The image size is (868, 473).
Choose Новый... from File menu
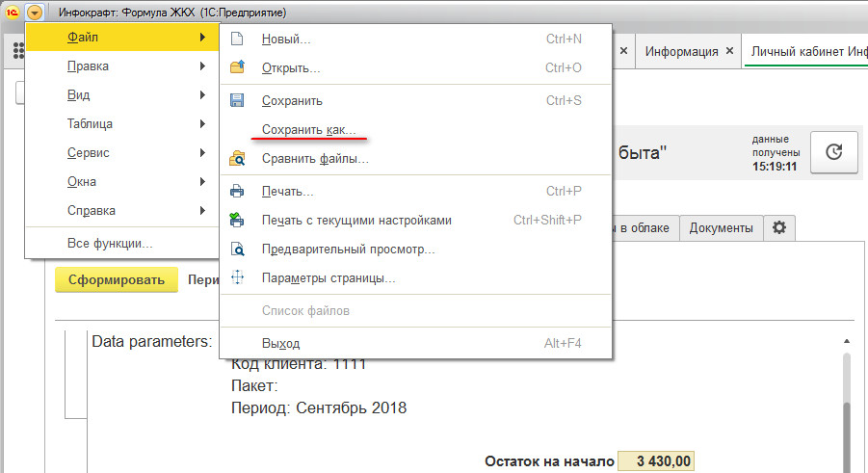[416, 39]
